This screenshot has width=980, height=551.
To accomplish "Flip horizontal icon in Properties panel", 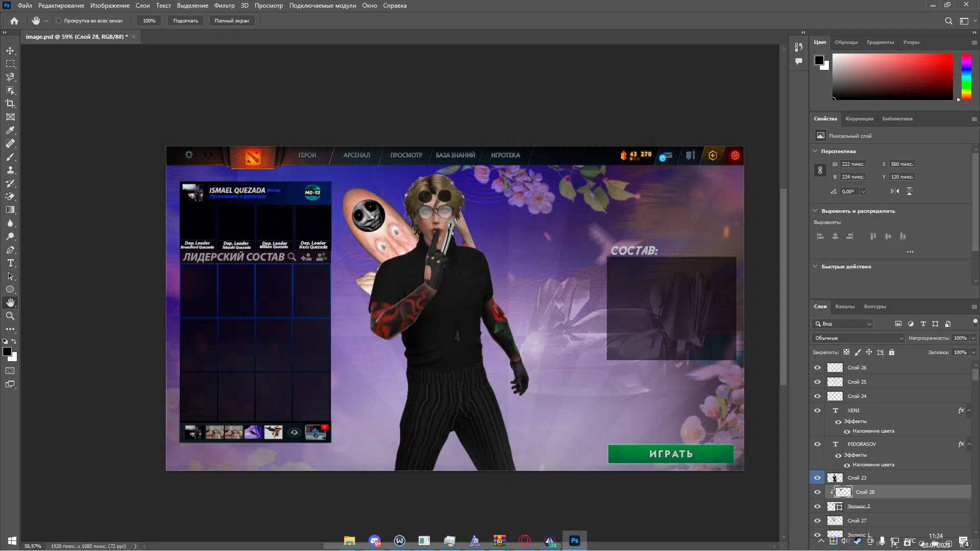I will tap(895, 191).
